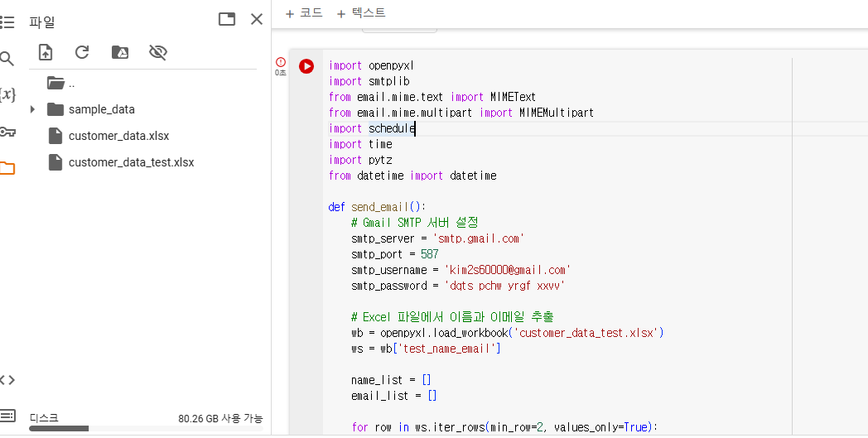
Task: Select the files folder sidebar icon
Action: point(7,168)
